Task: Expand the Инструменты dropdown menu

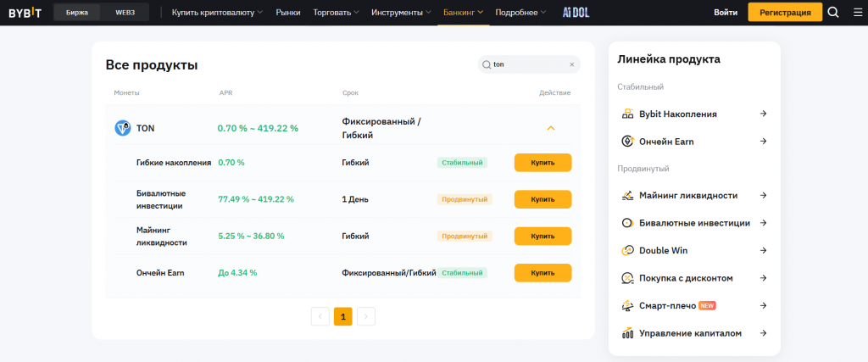Action: 402,13
